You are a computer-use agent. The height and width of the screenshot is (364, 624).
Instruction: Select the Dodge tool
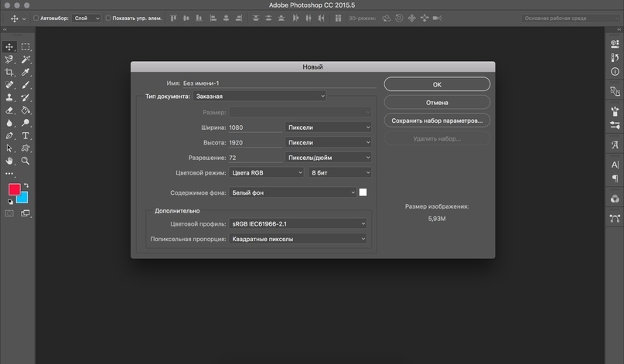[x=26, y=123]
